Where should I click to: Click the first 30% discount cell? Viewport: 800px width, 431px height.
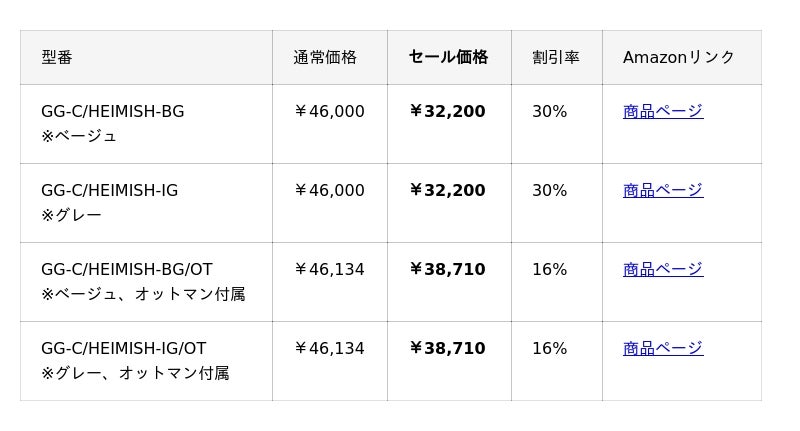[549, 111]
